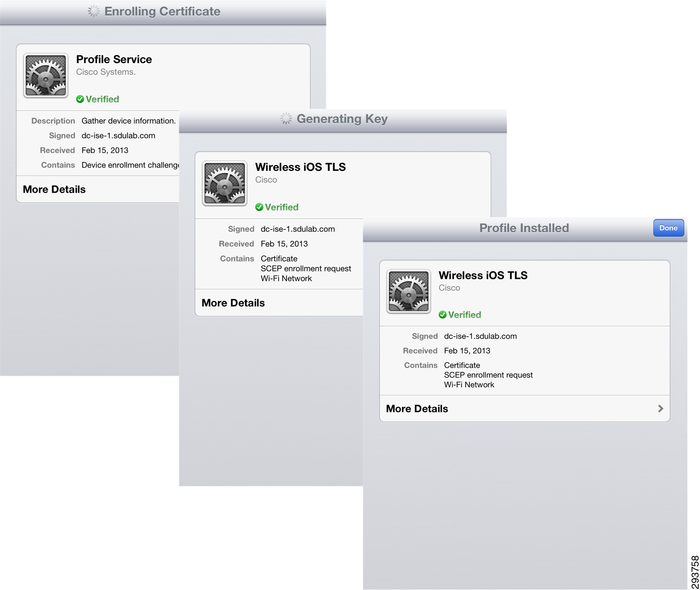Click the chevron arrow beside More Details
The height and width of the screenshot is (590, 700).
[x=660, y=408]
